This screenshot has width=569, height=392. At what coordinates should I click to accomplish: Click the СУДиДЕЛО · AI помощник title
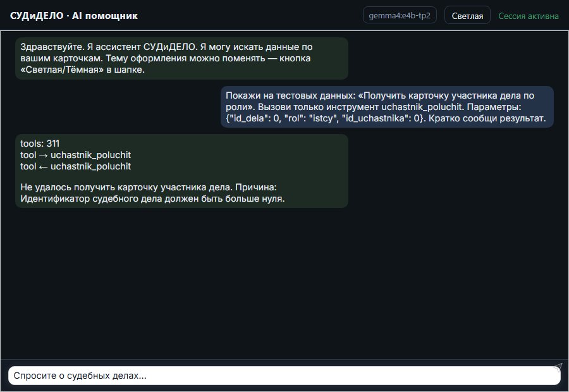74,16
